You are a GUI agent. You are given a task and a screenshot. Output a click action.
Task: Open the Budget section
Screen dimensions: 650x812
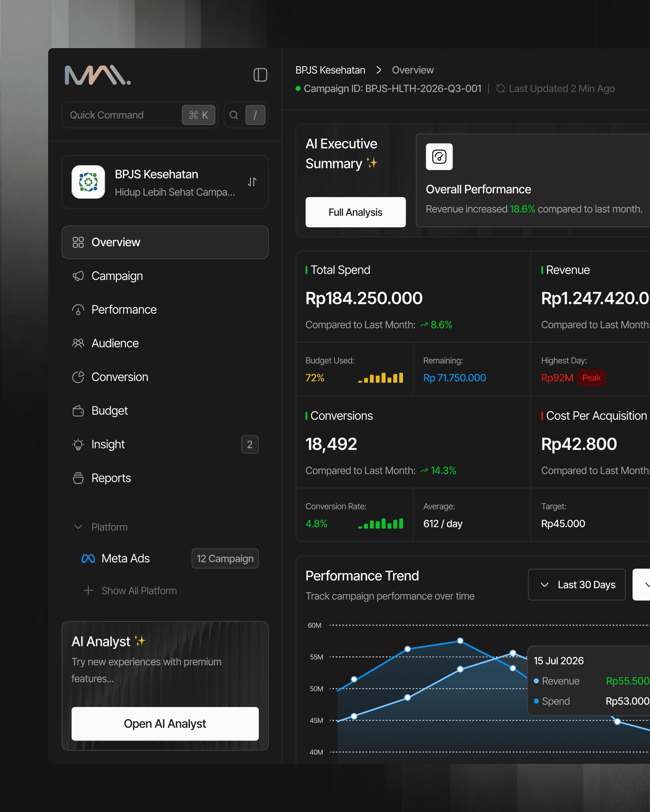(x=165, y=411)
